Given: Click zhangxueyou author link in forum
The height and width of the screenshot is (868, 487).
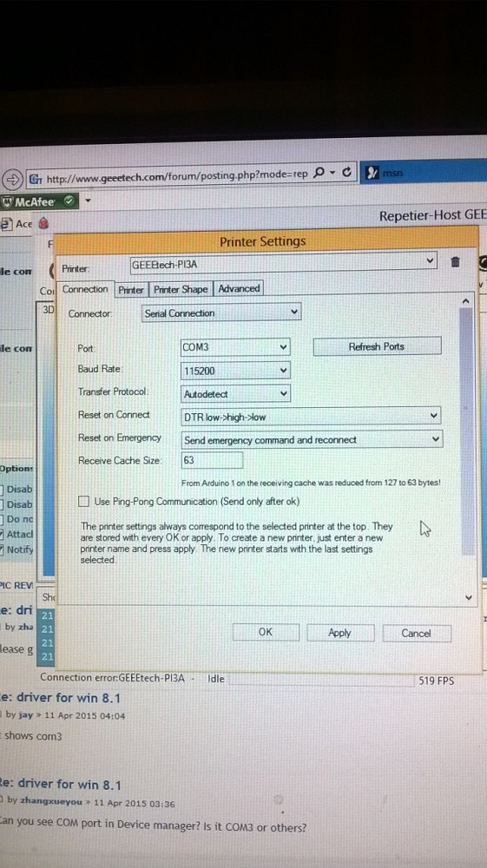Looking at the screenshot, I should (49, 802).
